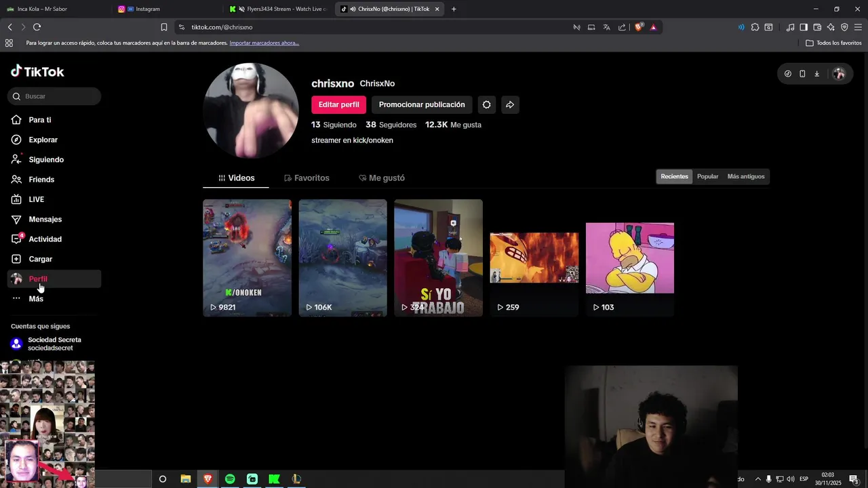
Task: Open the TikTok logo home link
Action: (37, 71)
